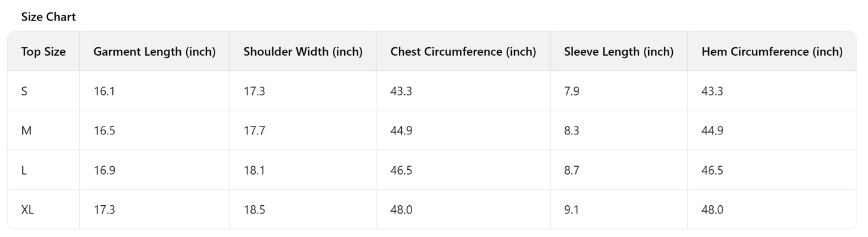
Task: Select shoulder width value 17.7
Action: click(254, 131)
